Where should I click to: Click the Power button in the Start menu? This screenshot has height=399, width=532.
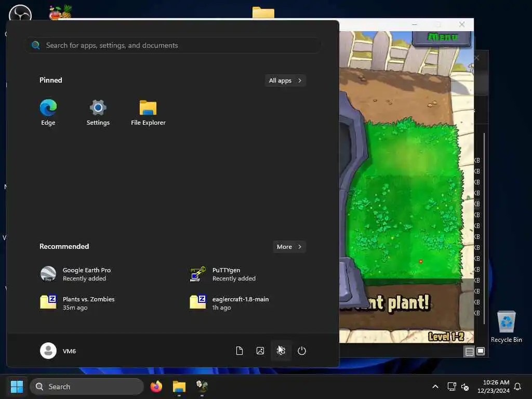(302, 351)
